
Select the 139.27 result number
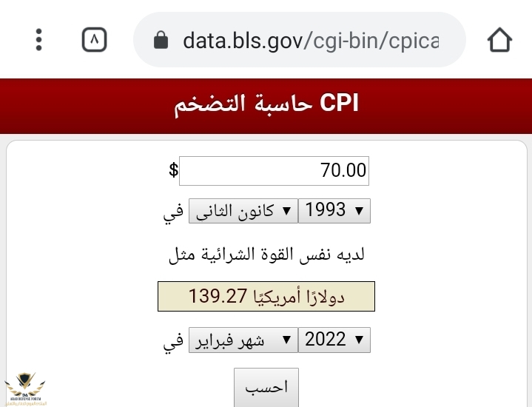click(x=217, y=297)
